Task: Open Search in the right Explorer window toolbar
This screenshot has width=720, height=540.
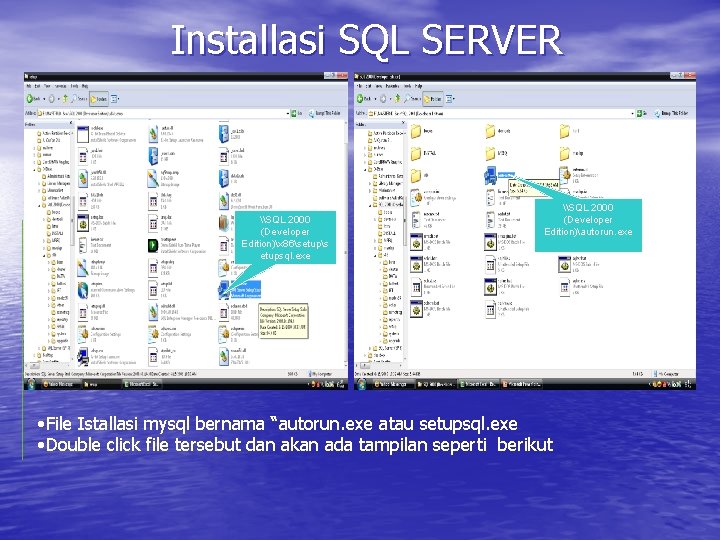Action: [411, 99]
